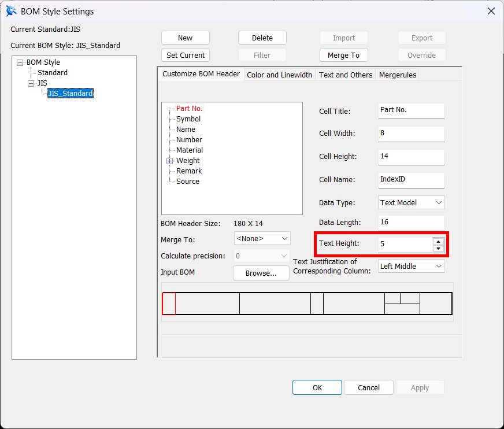Screen dimensions: 504x429
Task: Click Browse to input BOM
Action: click(261, 273)
